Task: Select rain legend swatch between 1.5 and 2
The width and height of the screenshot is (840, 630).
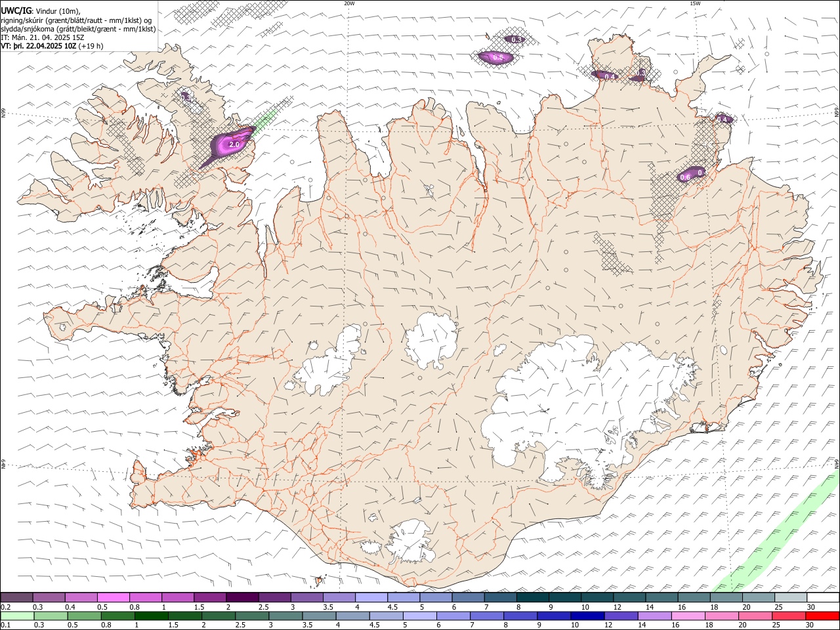Action: 185,616
